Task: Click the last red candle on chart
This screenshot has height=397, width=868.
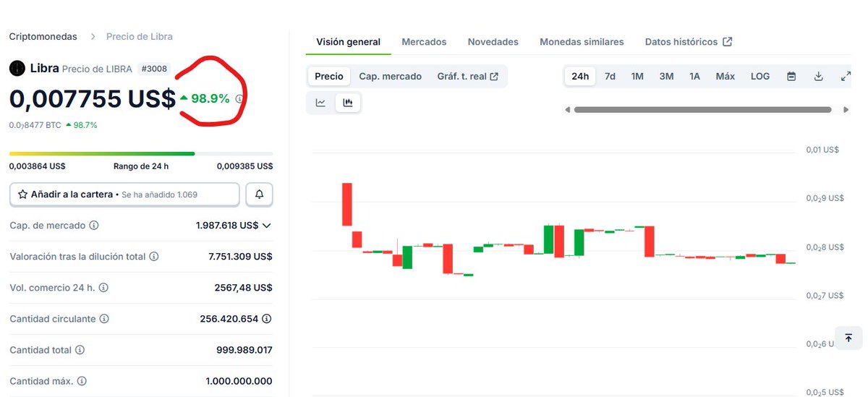Action: click(780, 258)
